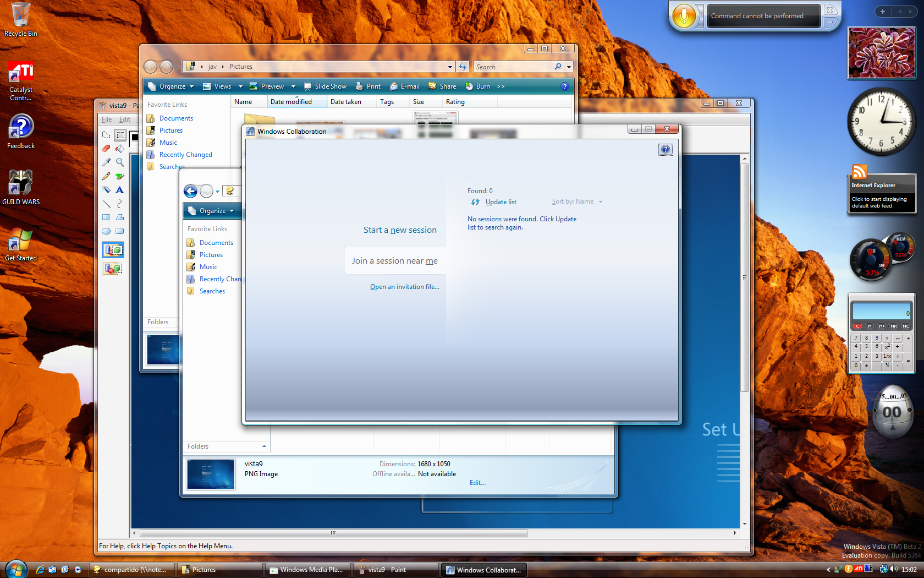Open the Views dropdown in Explorer toolbar
Image resolution: width=924 pixels, height=578 pixels.
pyautogui.click(x=240, y=86)
